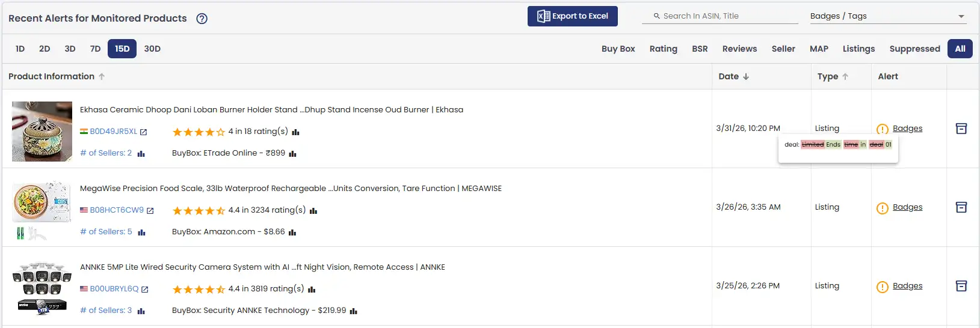The width and height of the screenshot is (980, 328).
Task: Select the 1D time range
Action: coord(20,49)
